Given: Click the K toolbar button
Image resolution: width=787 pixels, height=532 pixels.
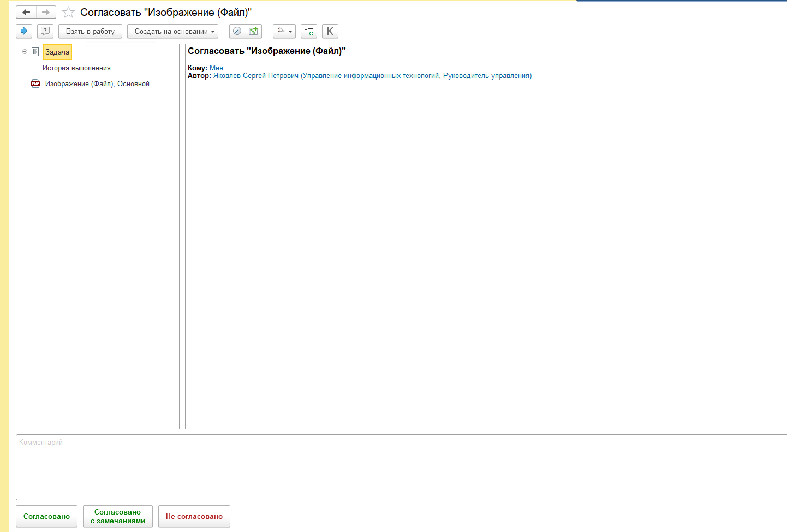Looking at the screenshot, I should [x=330, y=31].
